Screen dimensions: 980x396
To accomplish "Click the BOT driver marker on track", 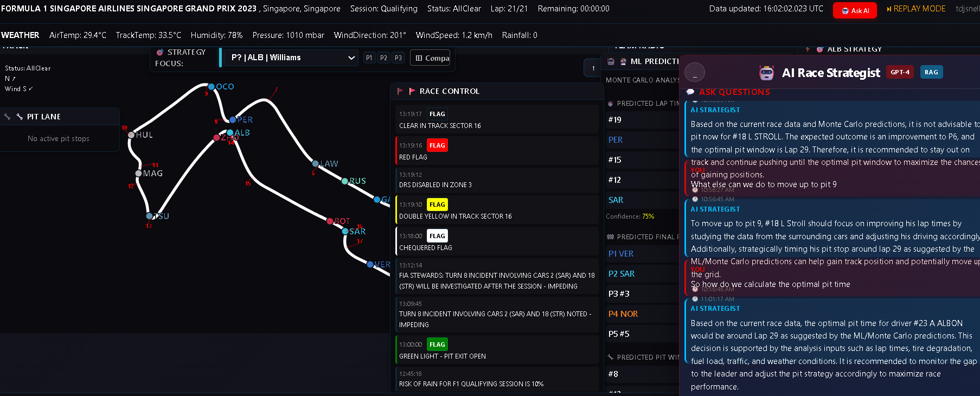I will pos(330,221).
